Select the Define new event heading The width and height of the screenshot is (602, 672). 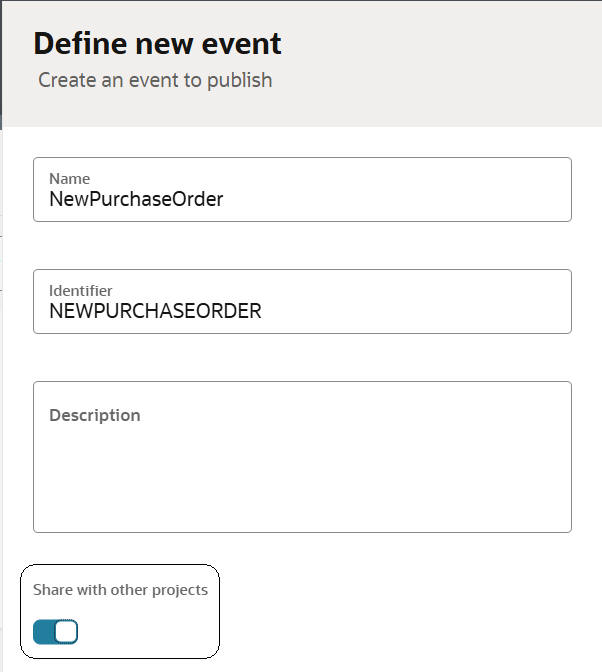coord(158,44)
